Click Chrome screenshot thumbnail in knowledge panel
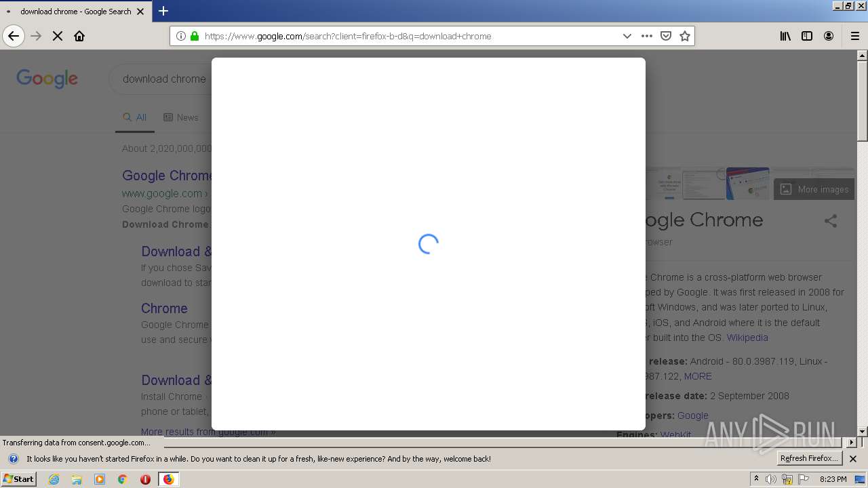 click(x=747, y=183)
